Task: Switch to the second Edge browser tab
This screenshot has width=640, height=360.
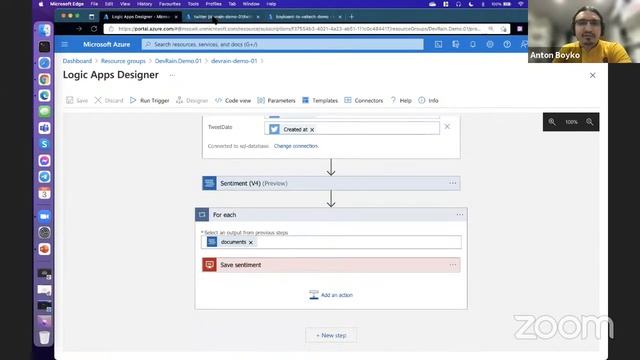Action: 222,17
